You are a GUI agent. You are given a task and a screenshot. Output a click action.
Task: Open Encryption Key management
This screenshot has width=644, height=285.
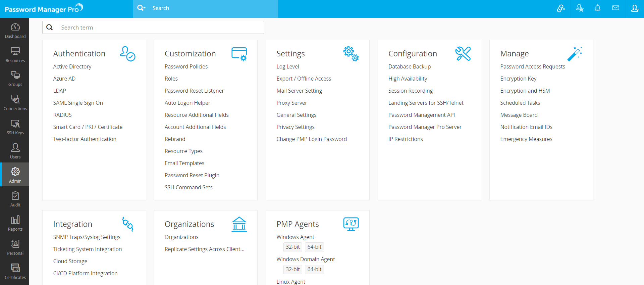(x=518, y=79)
